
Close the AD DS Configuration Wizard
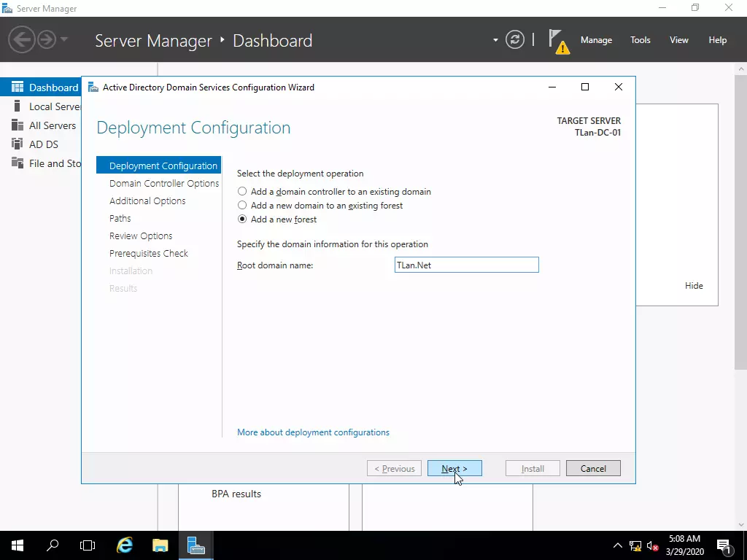point(619,87)
